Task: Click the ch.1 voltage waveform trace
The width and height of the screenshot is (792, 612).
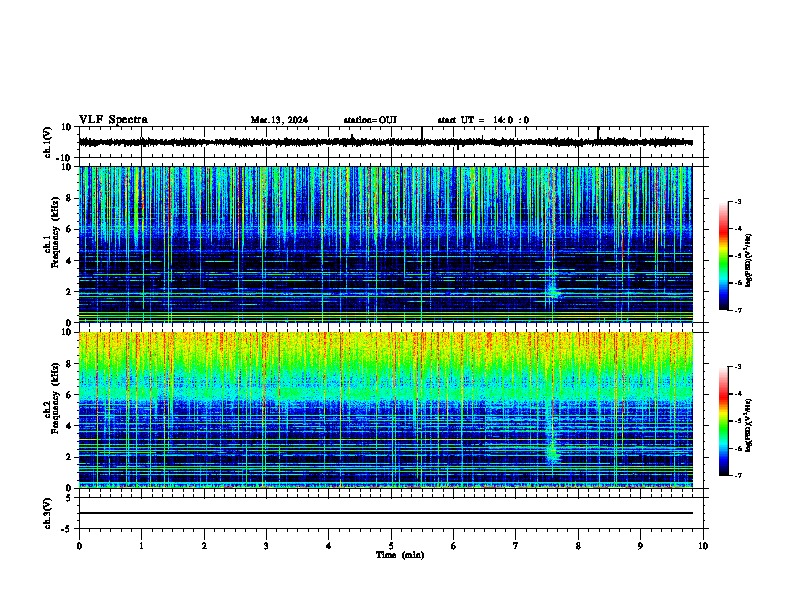Action: [385, 142]
